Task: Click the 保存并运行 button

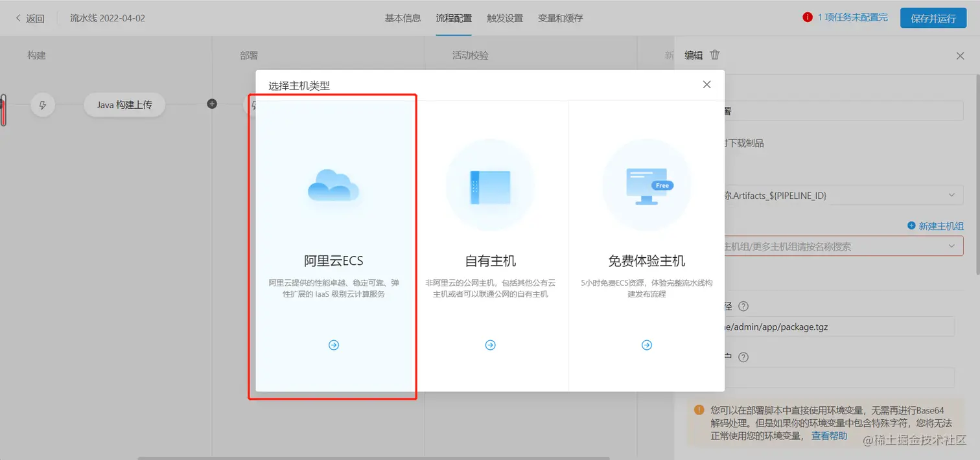Action: [x=933, y=18]
